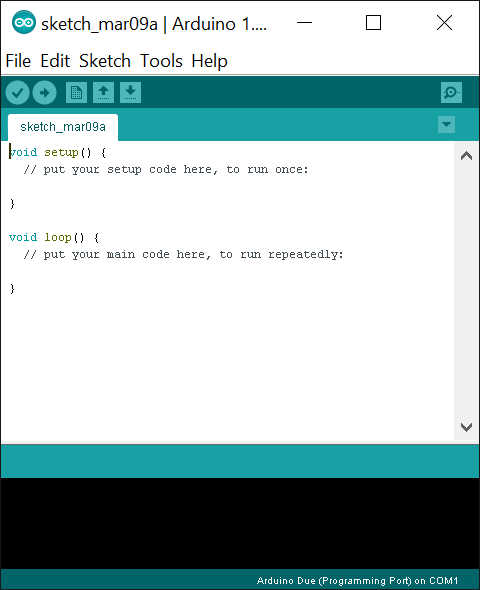Open the Help menu

tap(210, 61)
